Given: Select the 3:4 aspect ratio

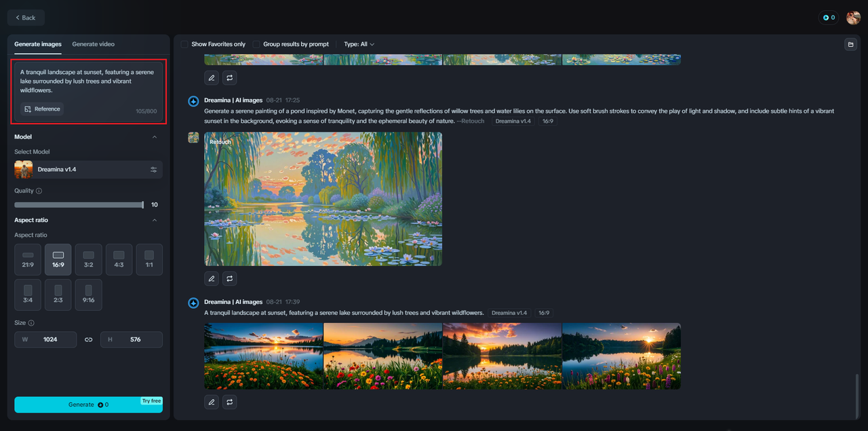Looking at the screenshot, I should click(x=28, y=295).
